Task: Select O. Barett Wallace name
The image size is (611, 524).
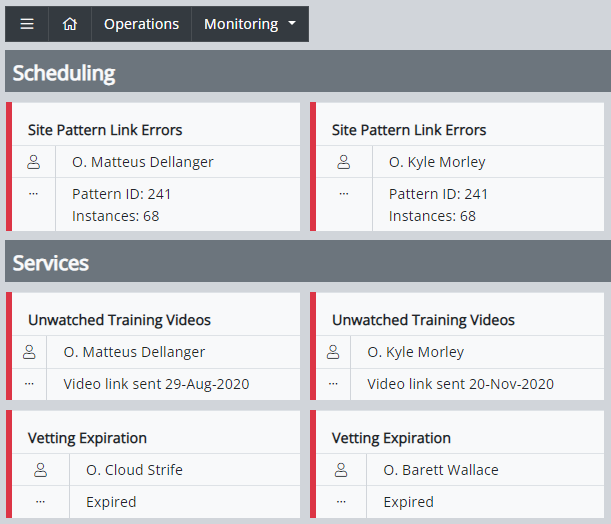Action: tap(441, 470)
